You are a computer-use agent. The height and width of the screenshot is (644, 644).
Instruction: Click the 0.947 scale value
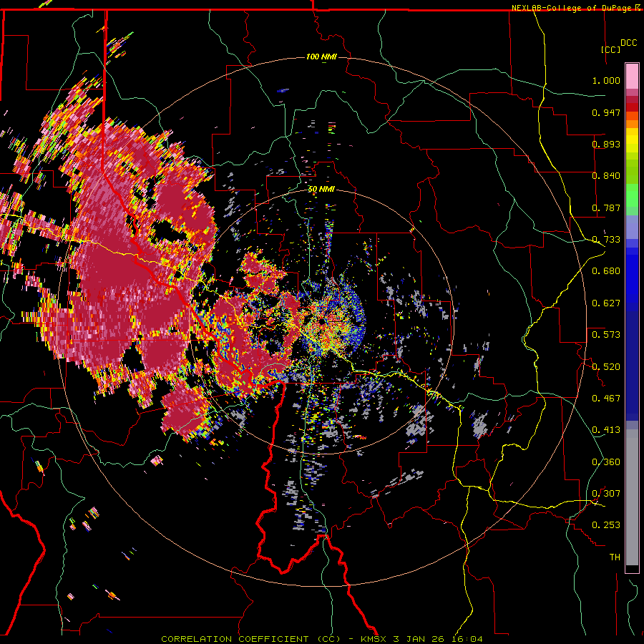(606, 112)
